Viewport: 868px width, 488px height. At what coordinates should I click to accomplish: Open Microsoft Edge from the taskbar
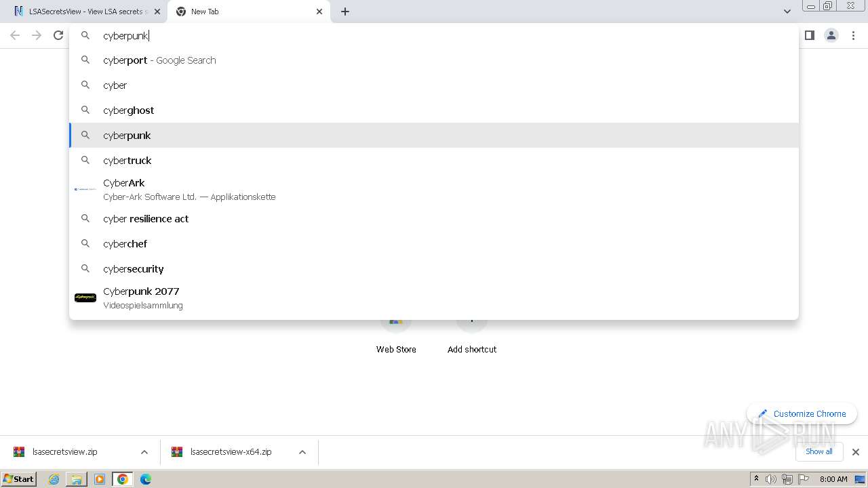pyautogui.click(x=146, y=479)
